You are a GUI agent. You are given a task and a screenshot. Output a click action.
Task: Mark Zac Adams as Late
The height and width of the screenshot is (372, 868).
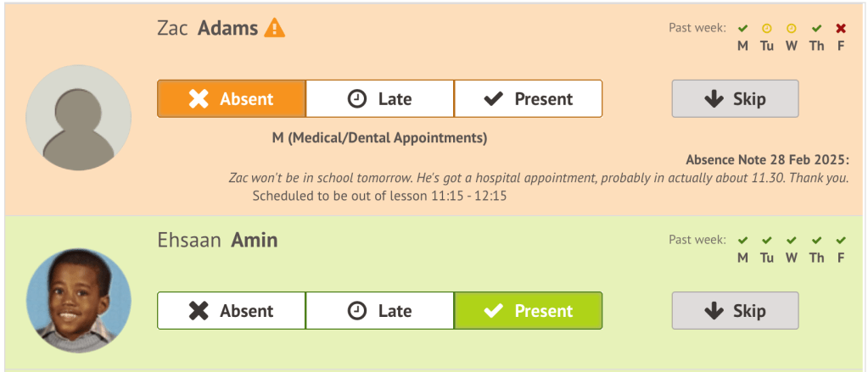379,98
